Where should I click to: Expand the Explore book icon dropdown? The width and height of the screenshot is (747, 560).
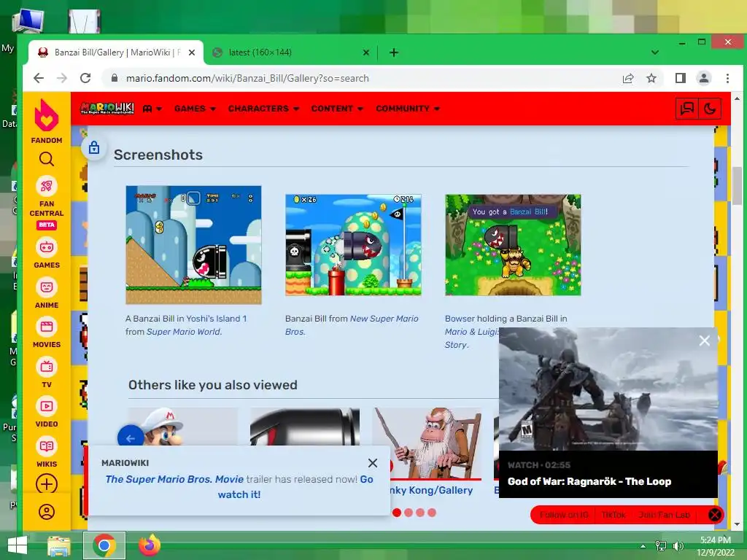[152, 109]
